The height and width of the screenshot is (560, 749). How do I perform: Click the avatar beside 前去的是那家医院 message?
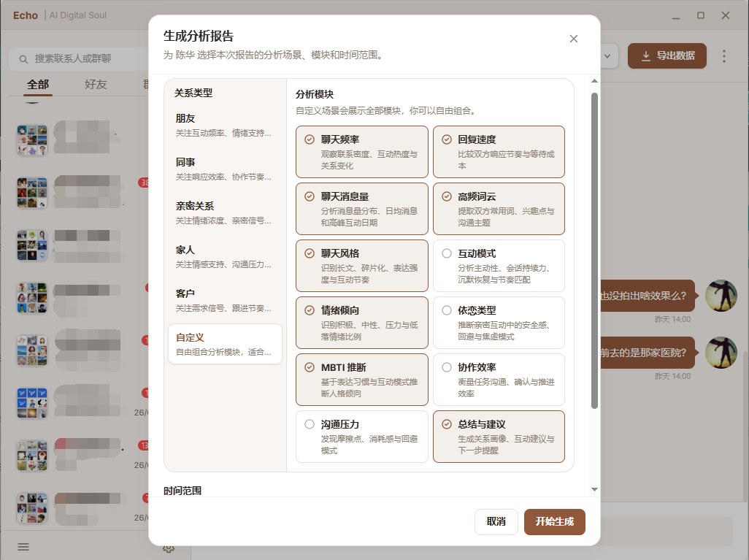pos(721,353)
